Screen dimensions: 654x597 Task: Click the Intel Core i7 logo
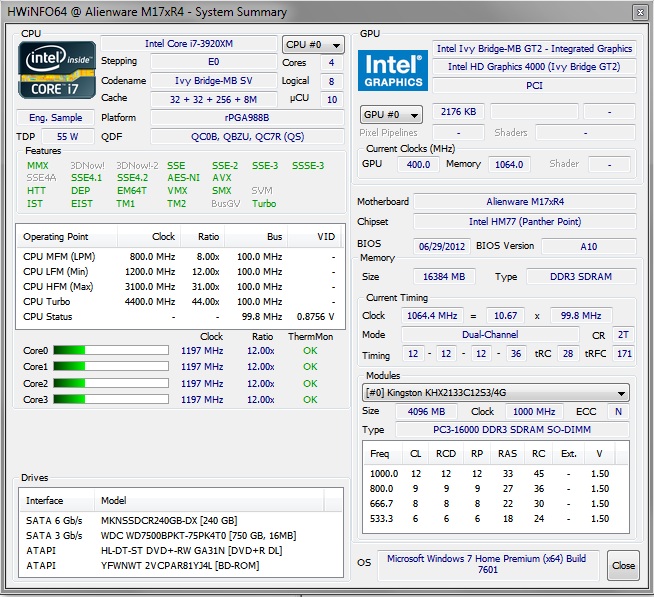click(57, 70)
